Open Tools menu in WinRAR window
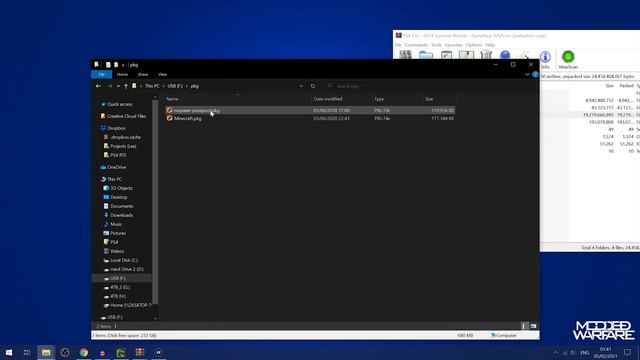 [x=436, y=45]
